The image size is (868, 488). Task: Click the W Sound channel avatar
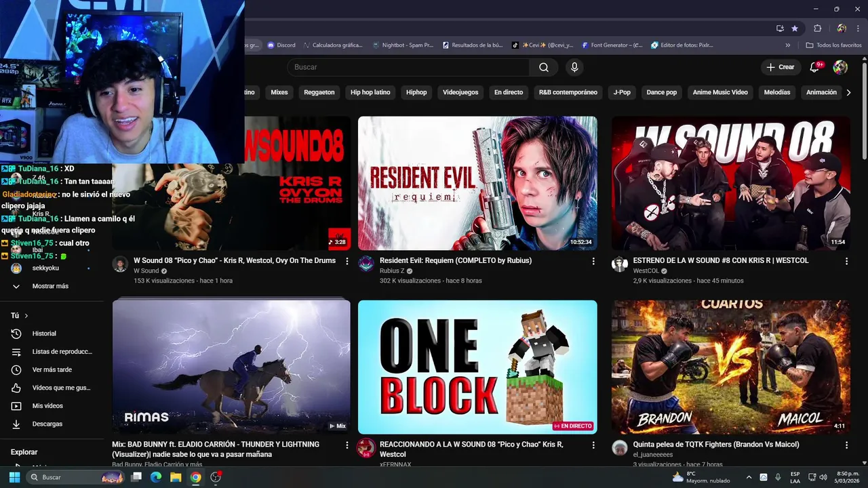point(120,264)
